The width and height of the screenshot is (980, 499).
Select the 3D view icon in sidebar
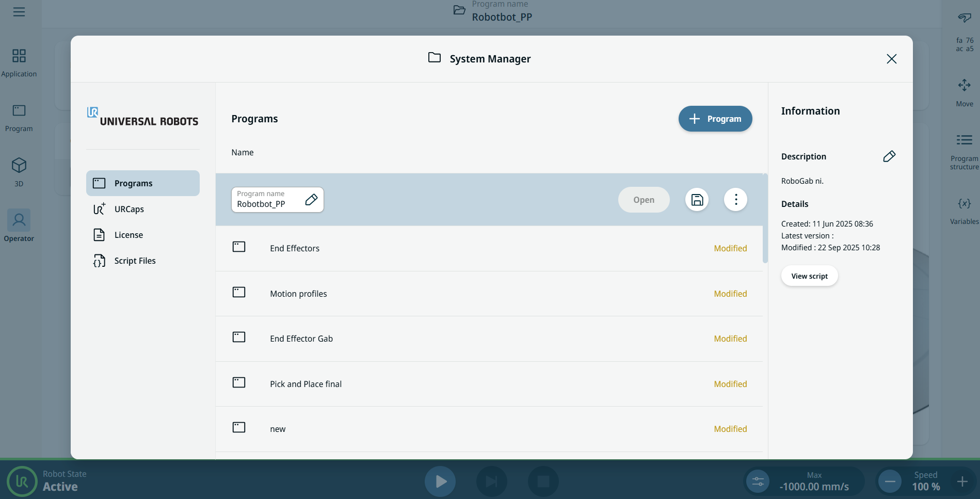point(19,166)
